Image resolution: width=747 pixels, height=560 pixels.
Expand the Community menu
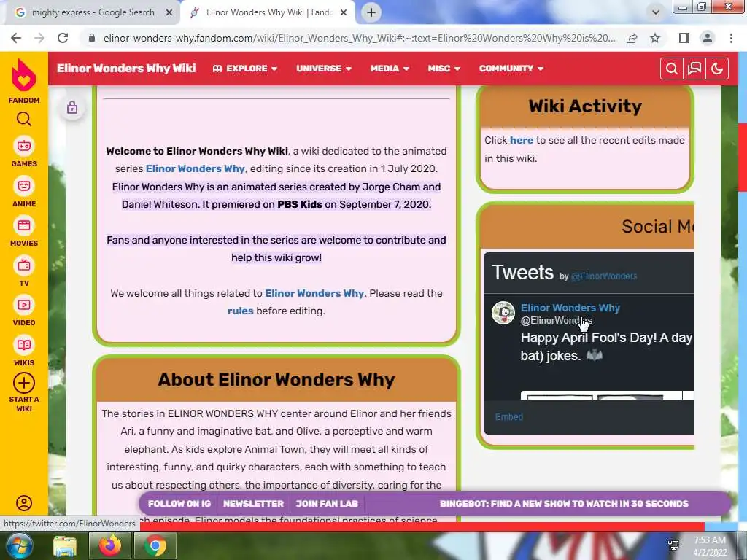511,69
